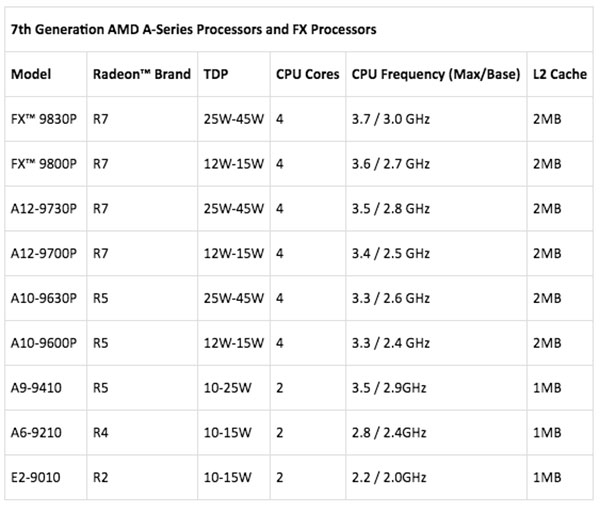Click the Radeon Brand column header
This screenshot has height=512, width=600.
pyautogui.click(x=141, y=75)
